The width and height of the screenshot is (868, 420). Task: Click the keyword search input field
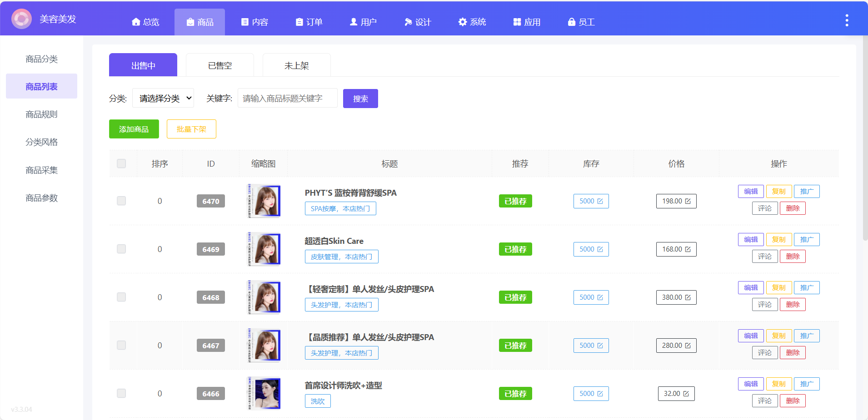pyautogui.click(x=287, y=98)
